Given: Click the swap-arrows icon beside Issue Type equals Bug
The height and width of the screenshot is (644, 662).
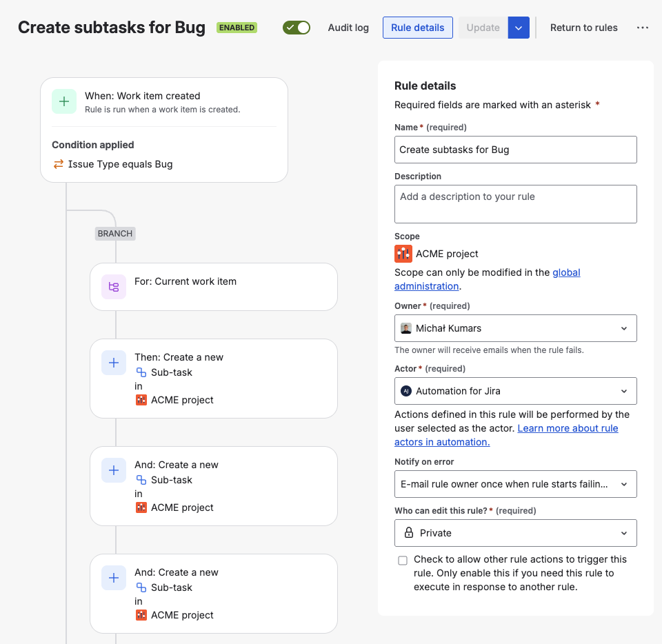Looking at the screenshot, I should (59, 164).
